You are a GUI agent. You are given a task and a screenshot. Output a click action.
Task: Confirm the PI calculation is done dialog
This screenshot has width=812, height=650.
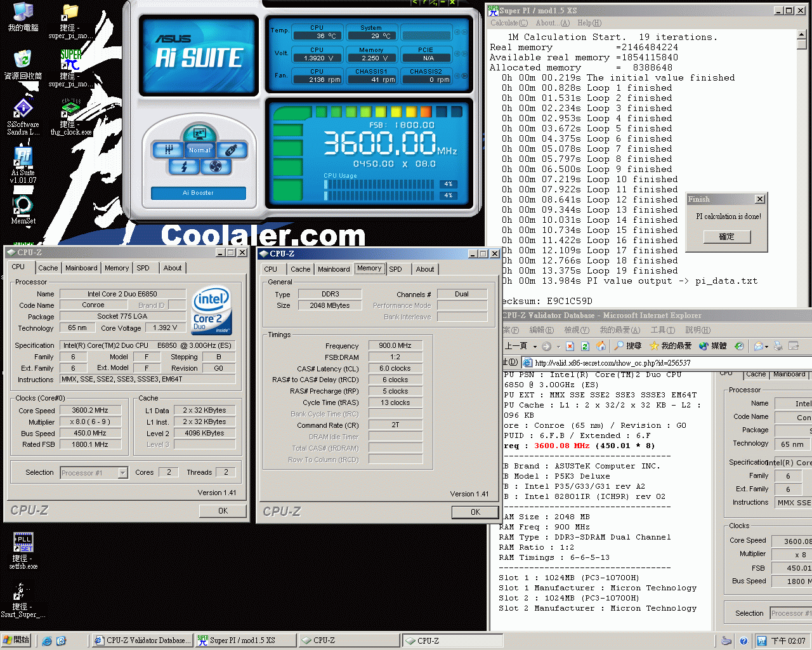tap(727, 237)
